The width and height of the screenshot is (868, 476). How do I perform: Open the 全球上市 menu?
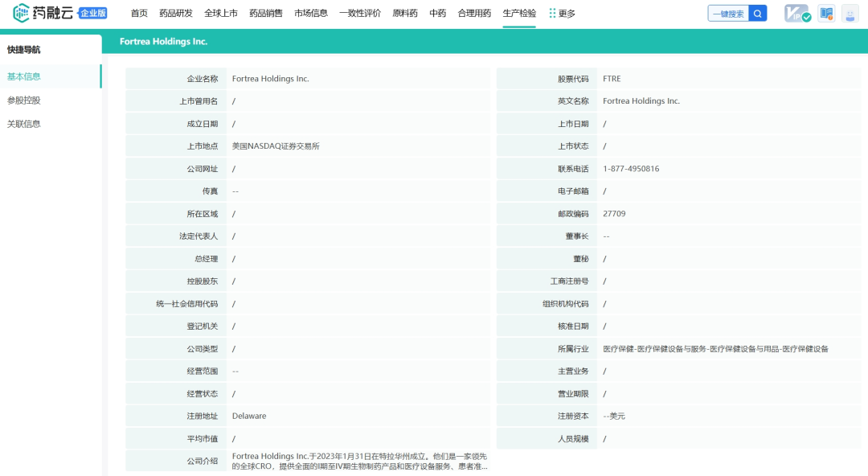(x=221, y=14)
